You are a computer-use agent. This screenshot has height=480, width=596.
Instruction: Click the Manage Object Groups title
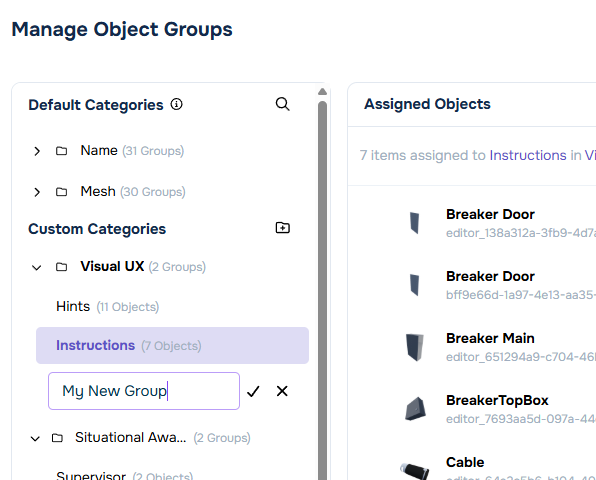point(122,30)
